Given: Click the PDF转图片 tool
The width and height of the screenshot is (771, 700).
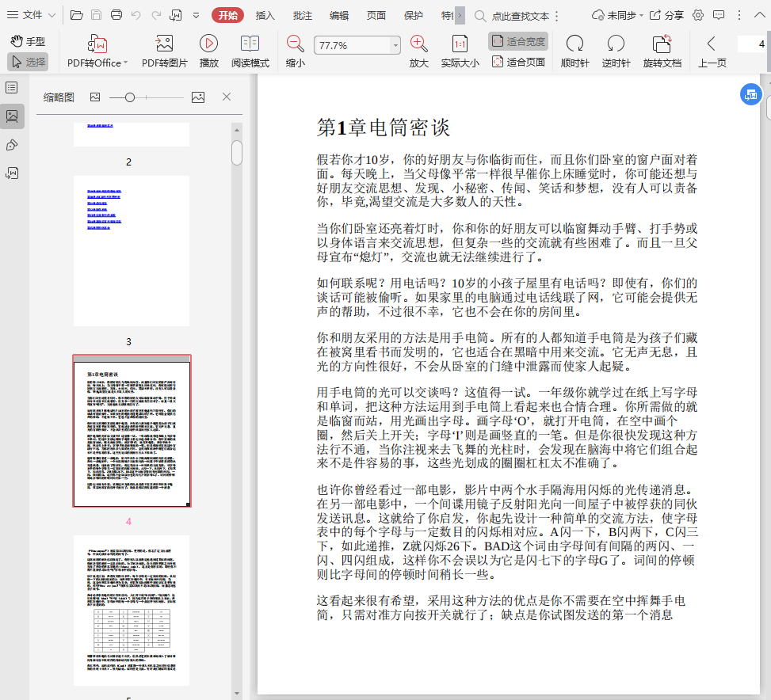Looking at the screenshot, I should pos(165,51).
